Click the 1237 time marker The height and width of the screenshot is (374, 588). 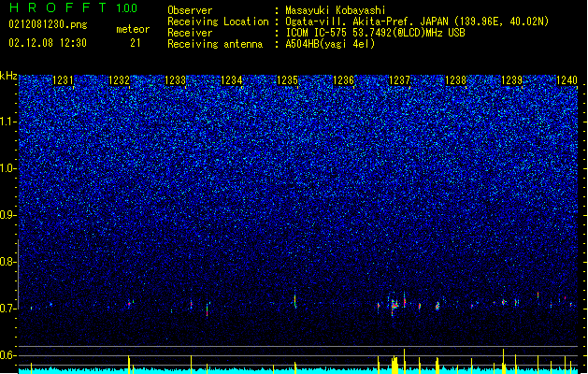(x=400, y=80)
